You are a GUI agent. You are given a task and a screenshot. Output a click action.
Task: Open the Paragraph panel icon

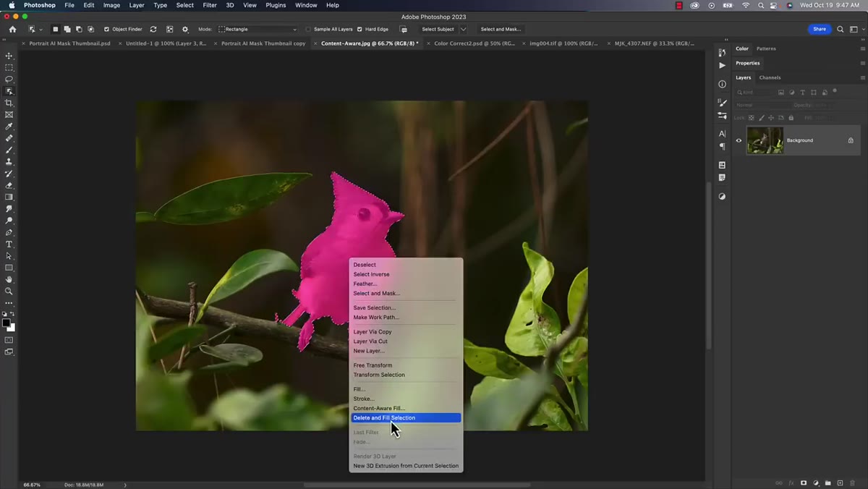722,146
